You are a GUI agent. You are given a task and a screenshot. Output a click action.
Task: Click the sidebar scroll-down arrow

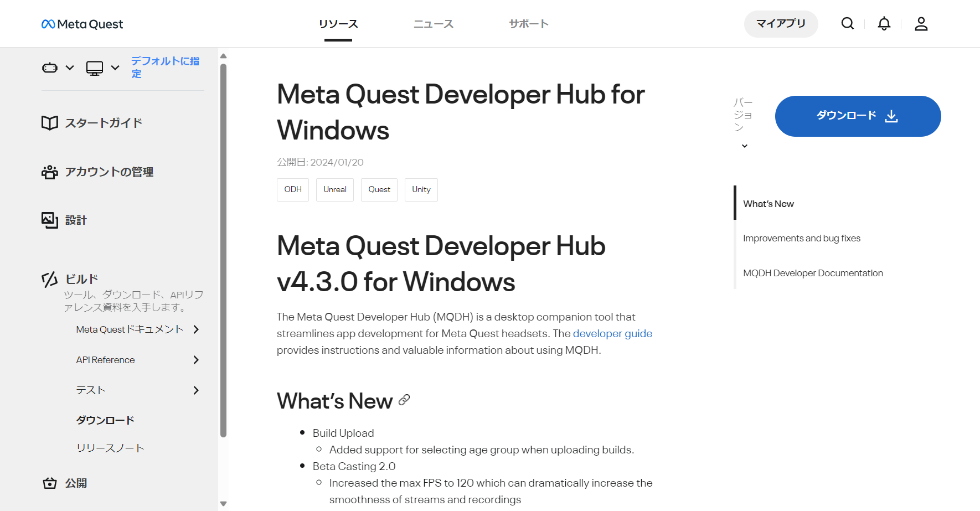point(223,504)
